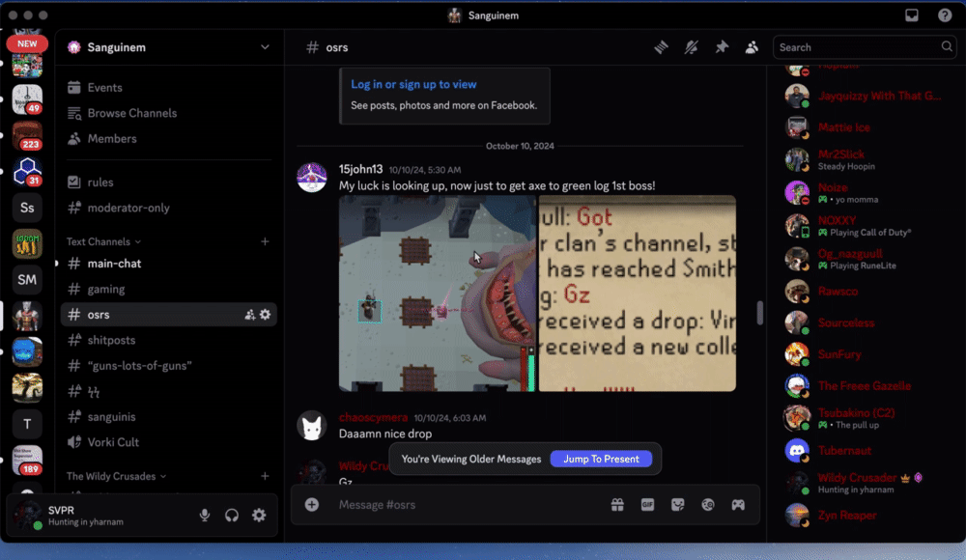
Task: Open server with 31 notification badge
Action: (27, 172)
